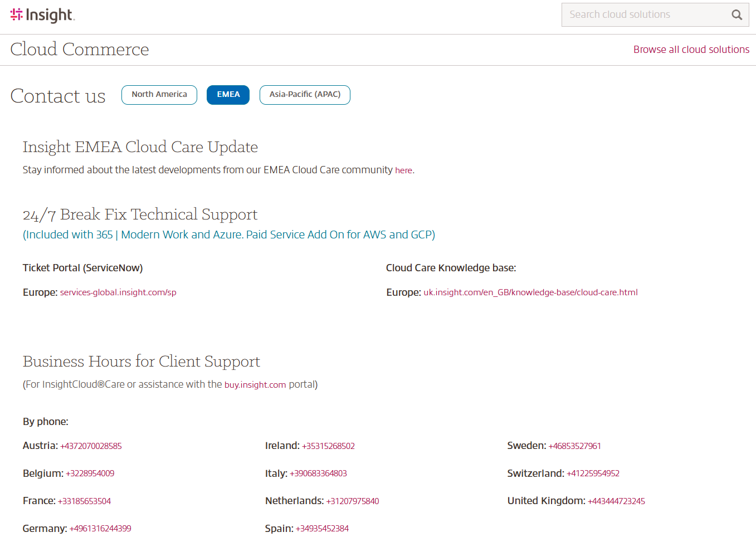Screen dimensions: 756x542
Task: Click the Sweden phone number link
Action: 574,446
